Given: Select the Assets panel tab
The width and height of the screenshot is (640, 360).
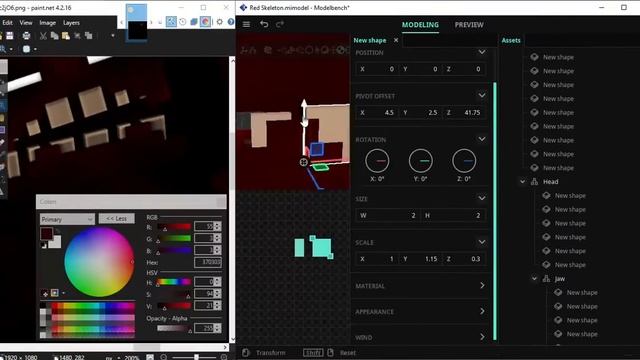Looking at the screenshot, I should click(511, 40).
